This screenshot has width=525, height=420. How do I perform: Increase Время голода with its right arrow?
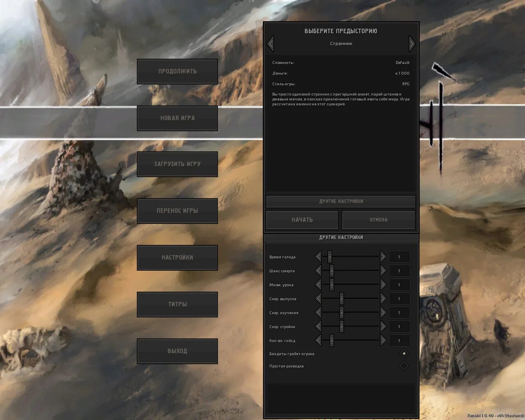click(x=383, y=257)
